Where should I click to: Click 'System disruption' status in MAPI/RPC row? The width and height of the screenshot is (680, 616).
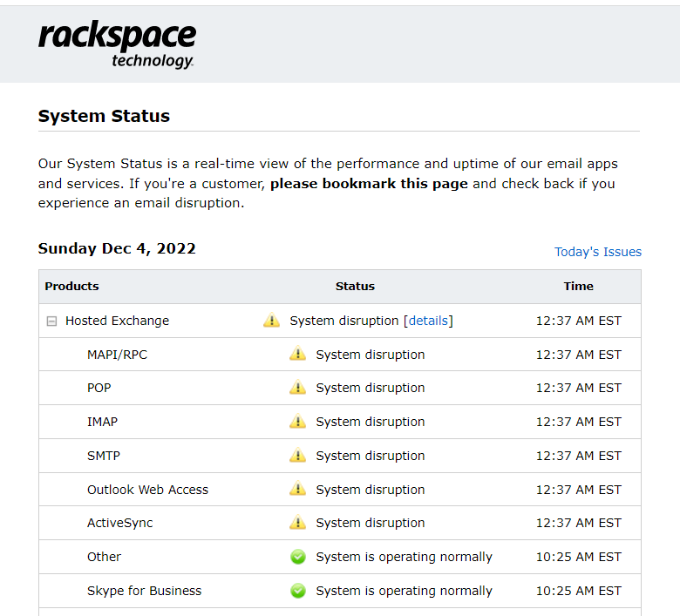click(x=370, y=355)
